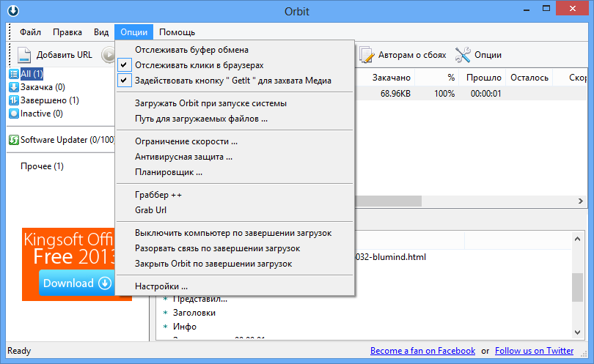Choose Настройки ... from the Опции menu
This screenshot has height=364, width=594.
pos(161,286)
